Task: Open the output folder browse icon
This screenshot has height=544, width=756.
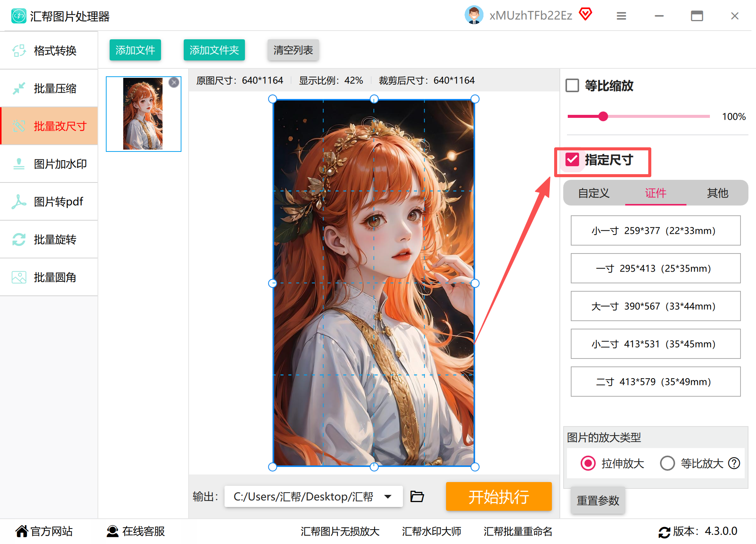Action: [x=417, y=496]
